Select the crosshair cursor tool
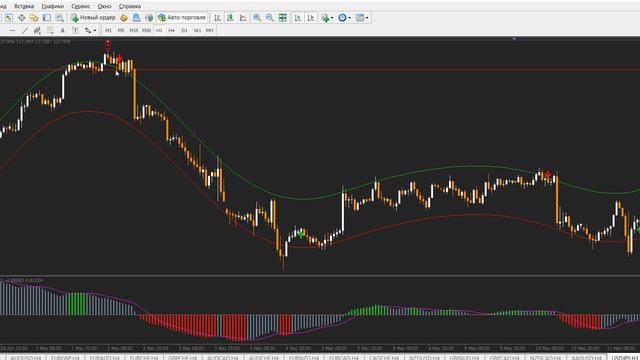640x360 pixels. point(21,18)
